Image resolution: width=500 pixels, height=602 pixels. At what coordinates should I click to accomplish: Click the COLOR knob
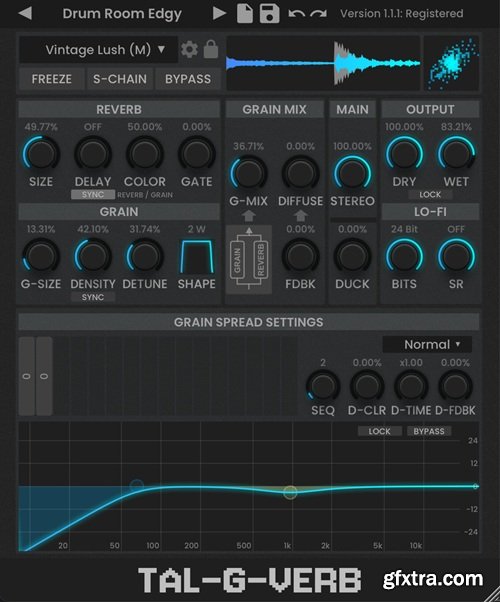(145, 154)
